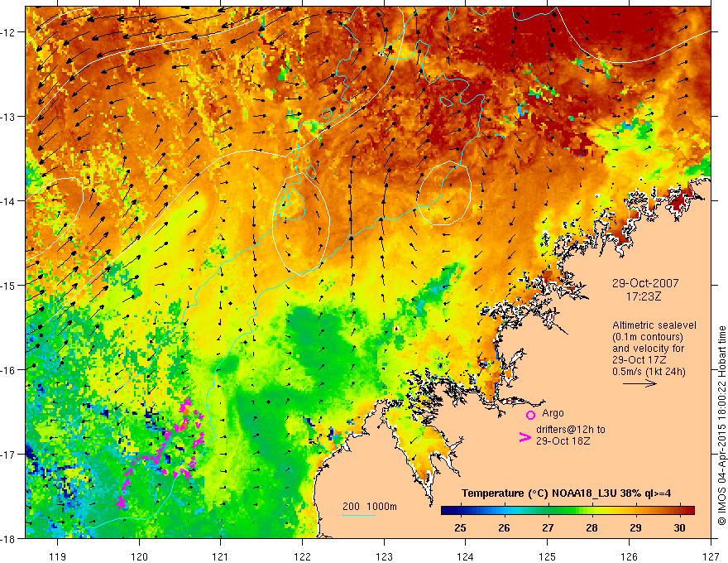Click the 30 colorbar tick label

click(679, 527)
